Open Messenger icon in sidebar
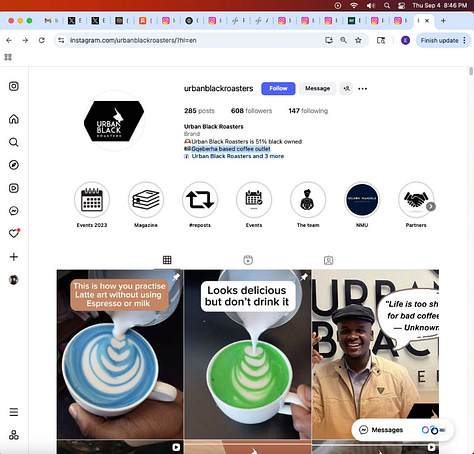This screenshot has width=474, height=454. (14, 211)
